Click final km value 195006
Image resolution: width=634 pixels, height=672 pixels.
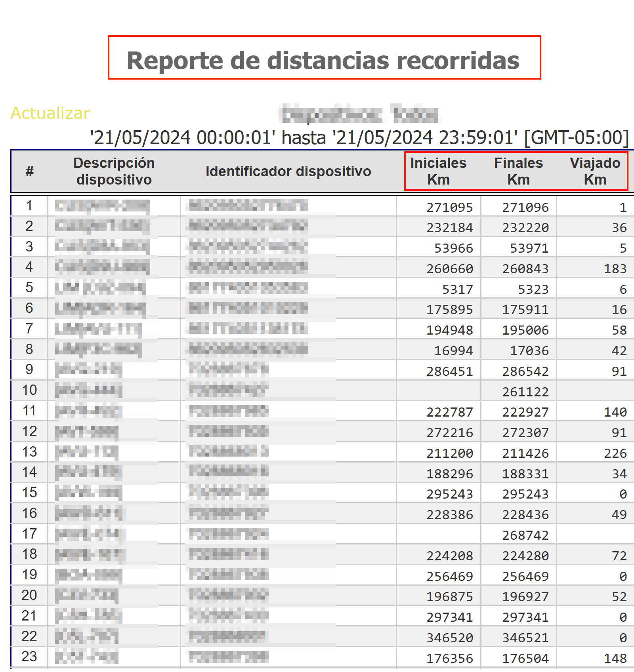point(525,330)
